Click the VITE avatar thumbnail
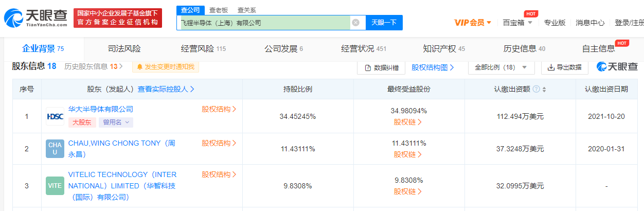 point(55,186)
